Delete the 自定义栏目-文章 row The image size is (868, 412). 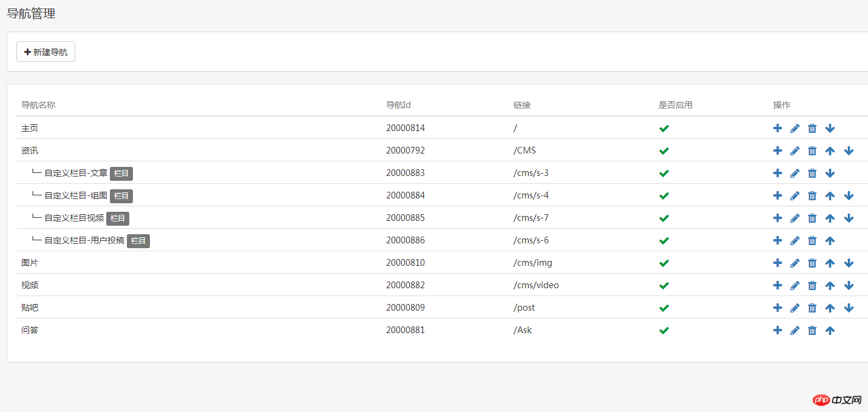click(x=812, y=173)
